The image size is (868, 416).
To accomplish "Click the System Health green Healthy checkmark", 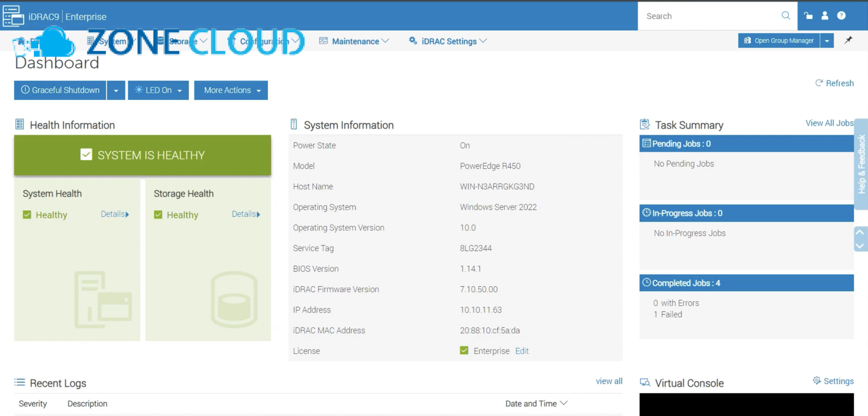I will tap(27, 214).
